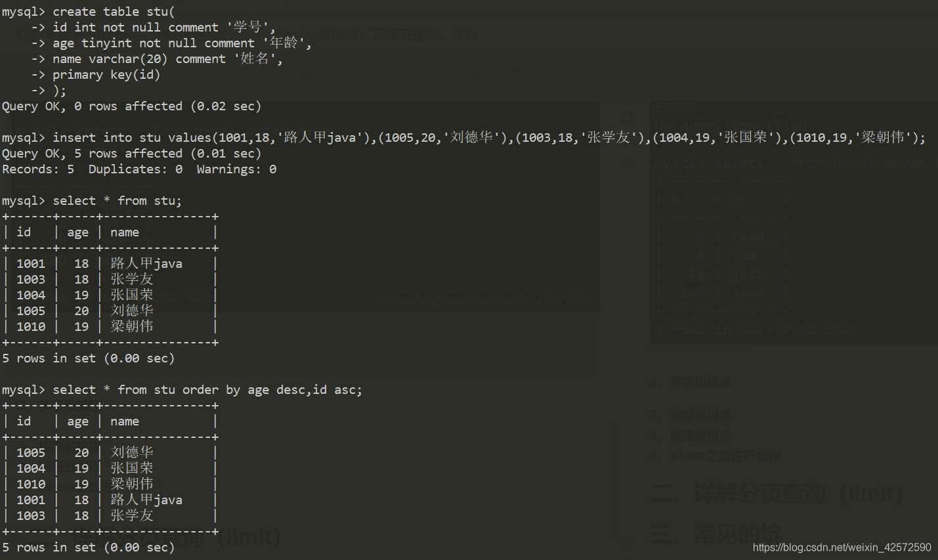This screenshot has width=938, height=560.
Task: Click 'Warnings: 0' in the insert result
Action: 236,169
